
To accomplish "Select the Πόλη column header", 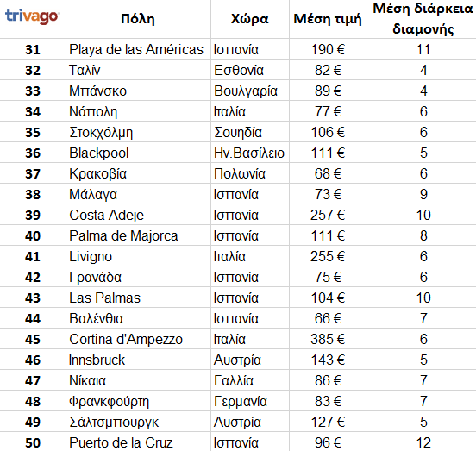I will 138,19.
